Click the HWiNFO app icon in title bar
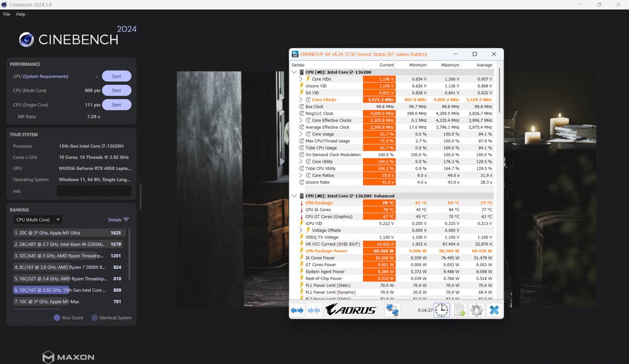This screenshot has width=629, height=364. [x=295, y=54]
